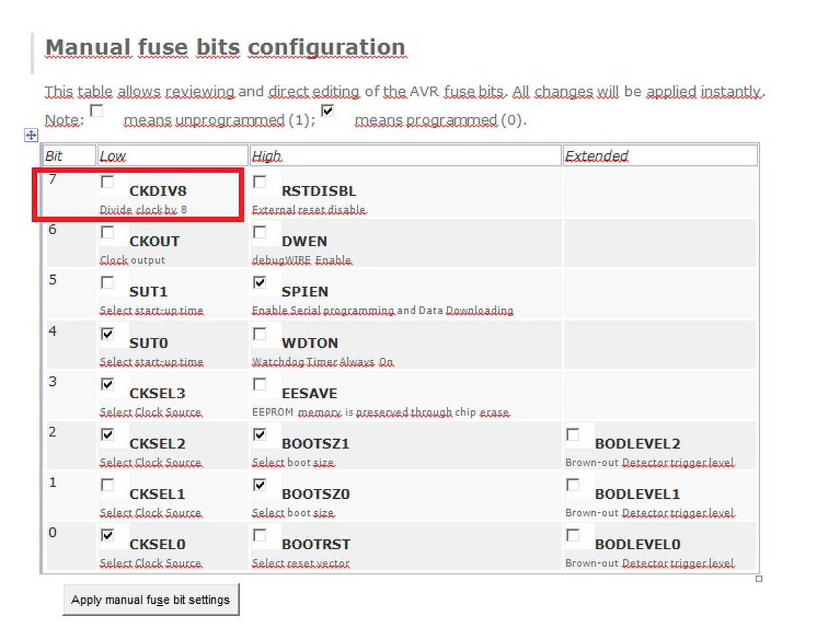Enable the WDTON watchdog timer checkbox

coord(260,334)
